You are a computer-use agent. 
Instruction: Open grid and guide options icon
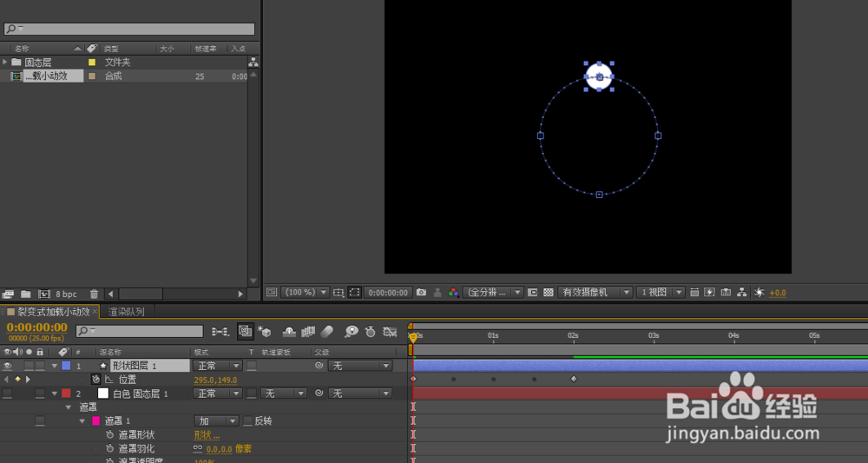[339, 292]
